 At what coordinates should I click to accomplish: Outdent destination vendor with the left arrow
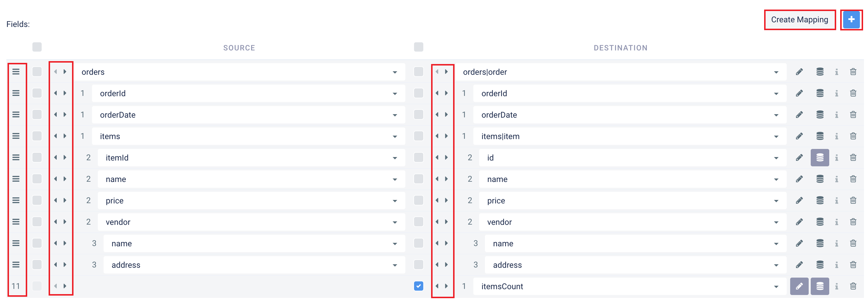click(437, 222)
